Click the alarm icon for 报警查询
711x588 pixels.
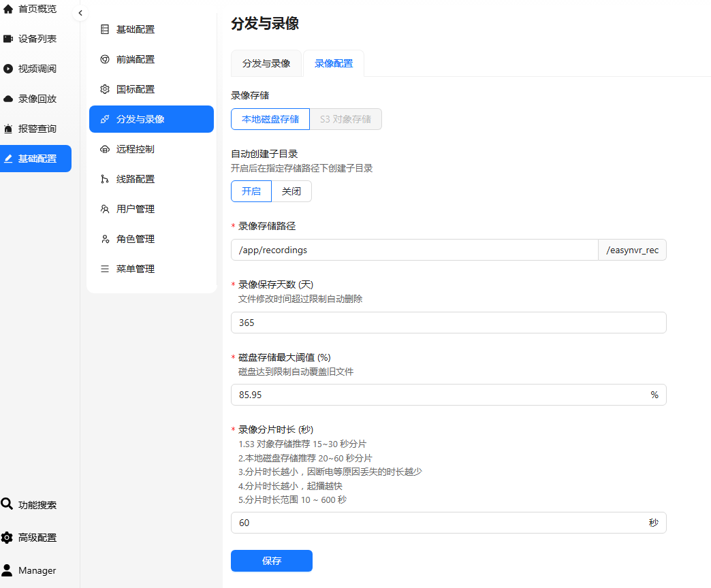tap(8, 129)
